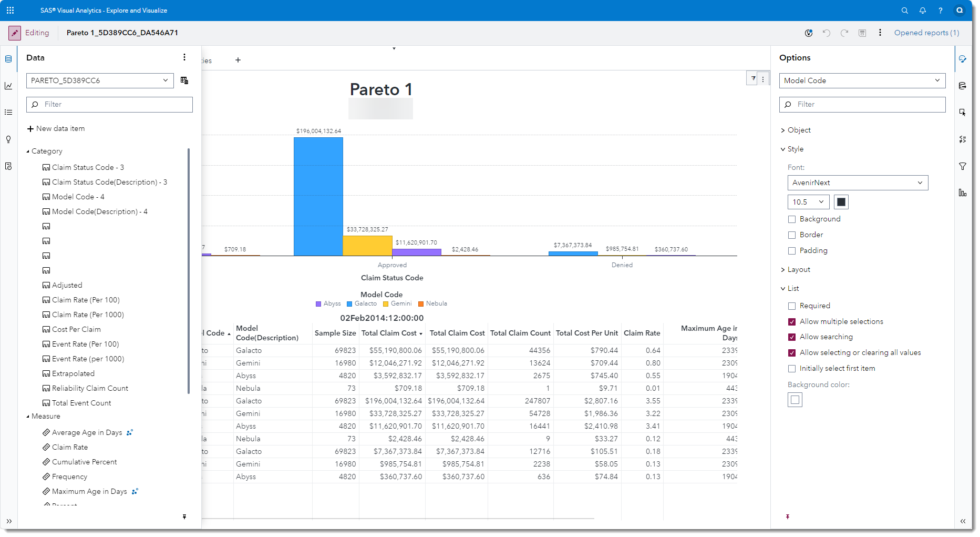
Task: Expand the Layout section
Action: click(x=798, y=270)
